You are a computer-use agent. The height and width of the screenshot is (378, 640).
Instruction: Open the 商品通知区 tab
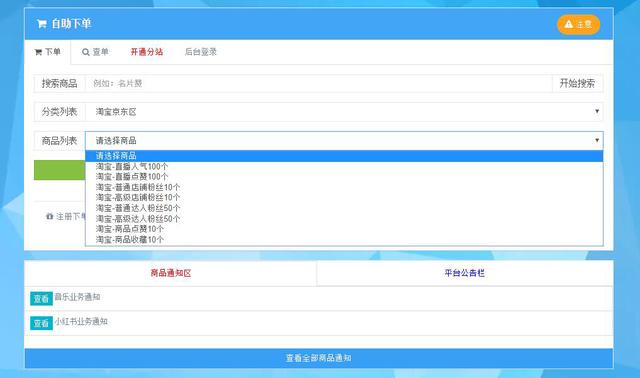171,273
